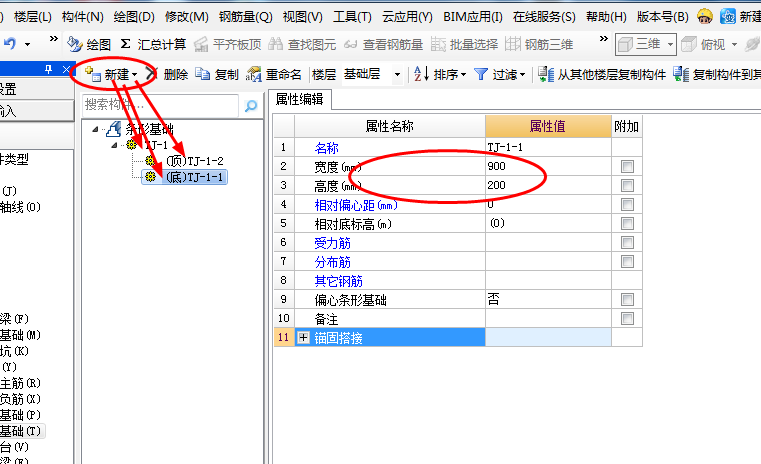Image resolution: width=761 pixels, height=464 pixels.
Task: Open the 俯视 dropdown arrow
Action: pyautogui.click(x=734, y=45)
